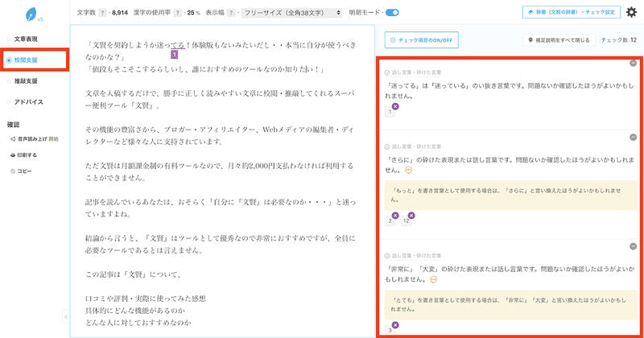The image size is (644, 338).
Task: Click the help icon next to 表示幅
Action: coord(231,13)
